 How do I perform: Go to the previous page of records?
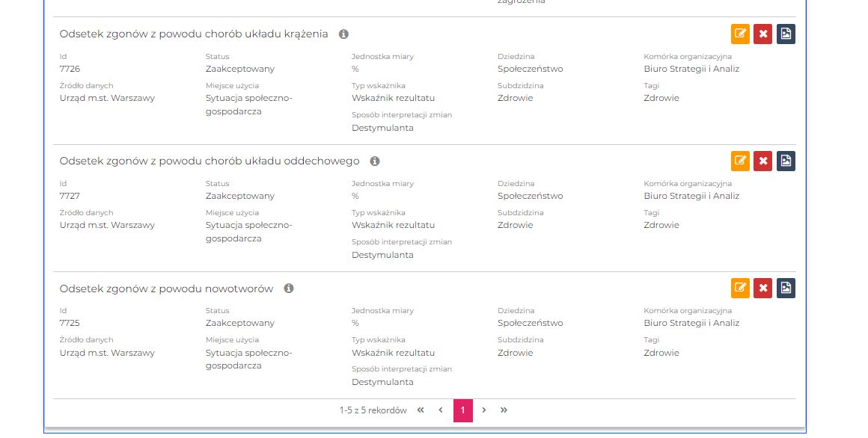[x=441, y=410]
